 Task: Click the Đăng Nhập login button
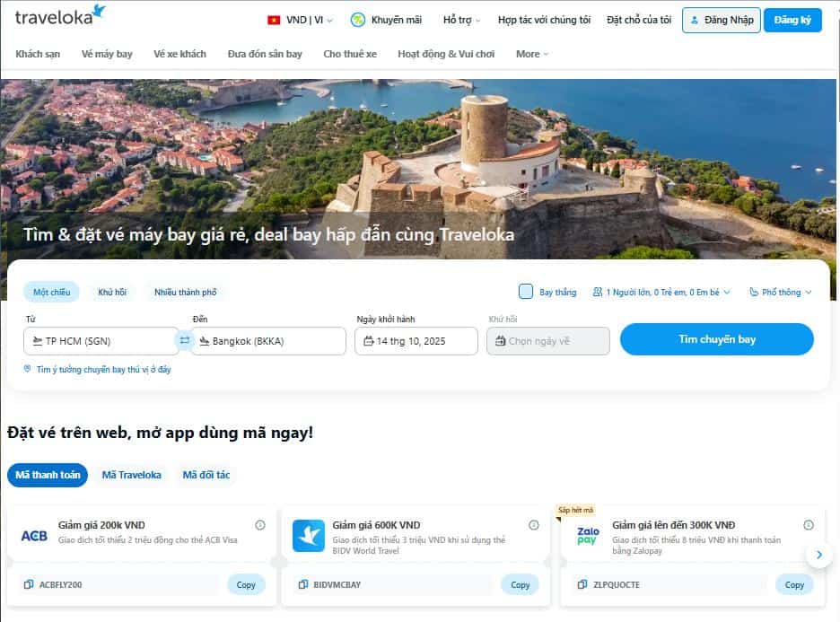[722, 20]
